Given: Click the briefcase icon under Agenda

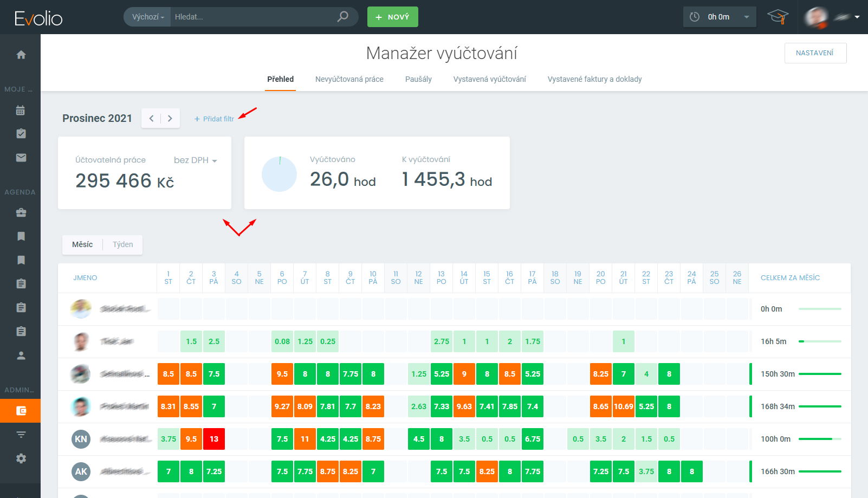Looking at the screenshot, I should 21,212.
